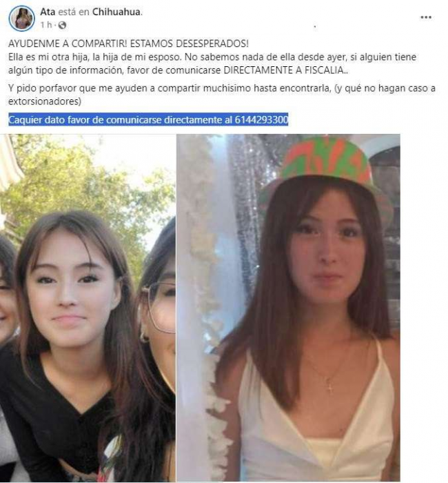Click the eyeglasses in the left photo
The image size is (448, 483).
pyautogui.click(x=161, y=307)
